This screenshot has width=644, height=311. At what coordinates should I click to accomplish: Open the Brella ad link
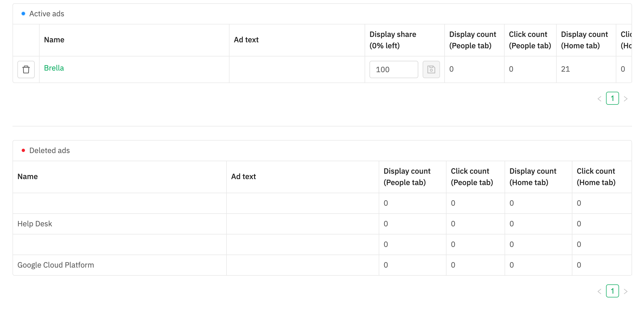point(54,68)
